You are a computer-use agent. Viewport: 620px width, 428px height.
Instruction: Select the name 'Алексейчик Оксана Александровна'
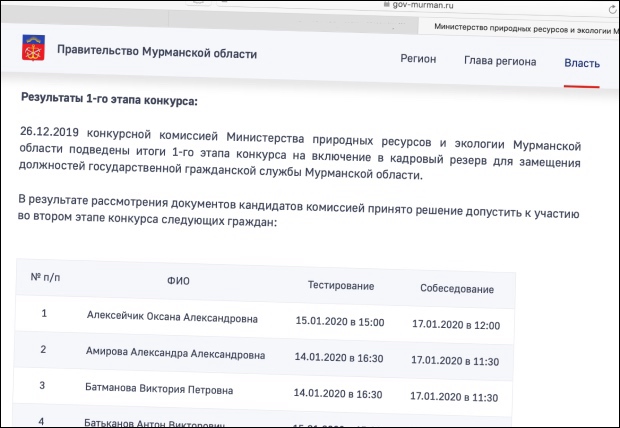tap(172, 319)
